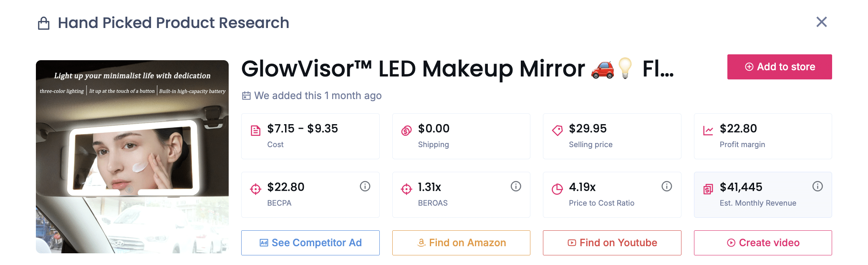Click the target icon next to BEROAS

407,189
